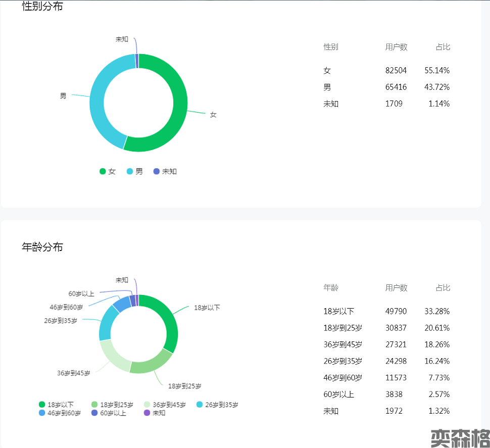Toggle 未知 legend item in age chart
490x448 pixels.
pos(154,413)
